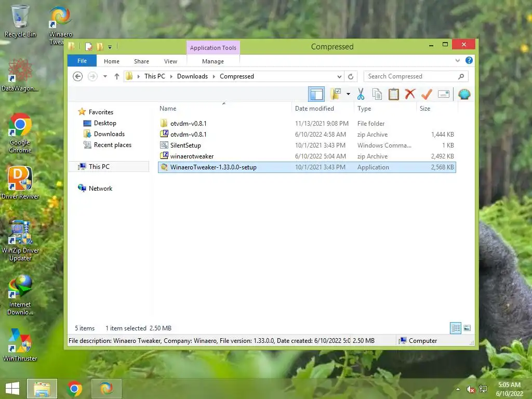Image resolution: width=532 pixels, height=399 pixels.
Task: Open the Home ribbon tab
Action: coord(112,61)
